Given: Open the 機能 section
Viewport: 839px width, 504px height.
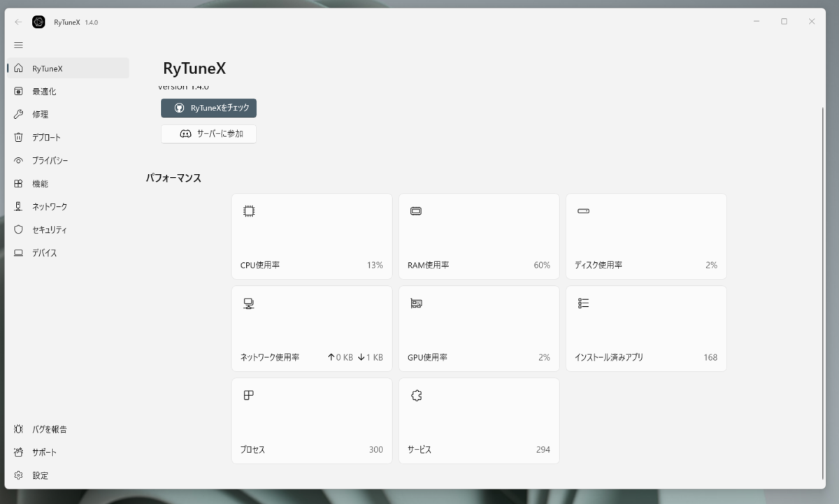Looking at the screenshot, I should point(68,184).
